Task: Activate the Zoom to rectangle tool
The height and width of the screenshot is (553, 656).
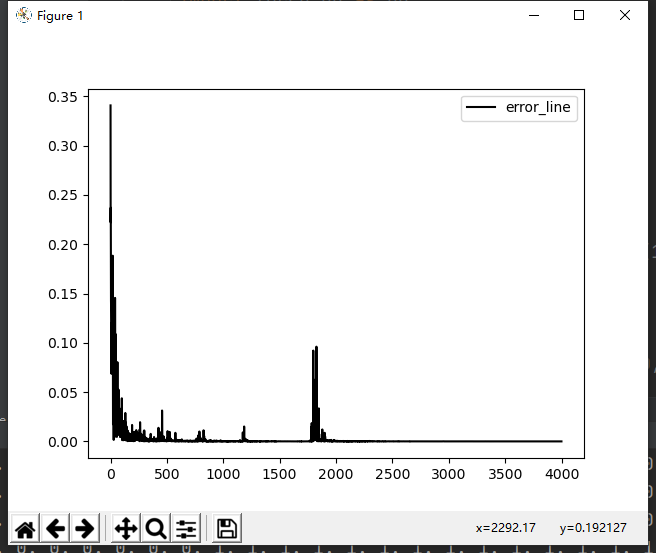Action: [156, 528]
